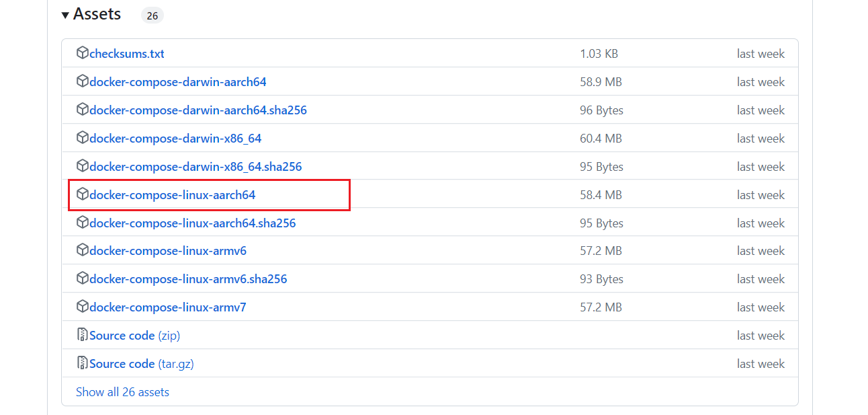Open docker-compose-darwin-x86_64.sha256 link

pos(196,167)
